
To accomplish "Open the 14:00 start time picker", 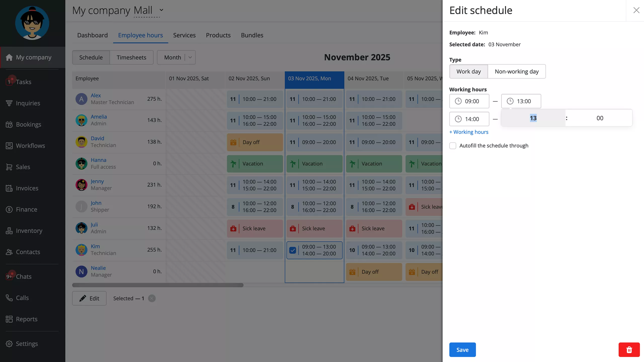I will 469,119.
